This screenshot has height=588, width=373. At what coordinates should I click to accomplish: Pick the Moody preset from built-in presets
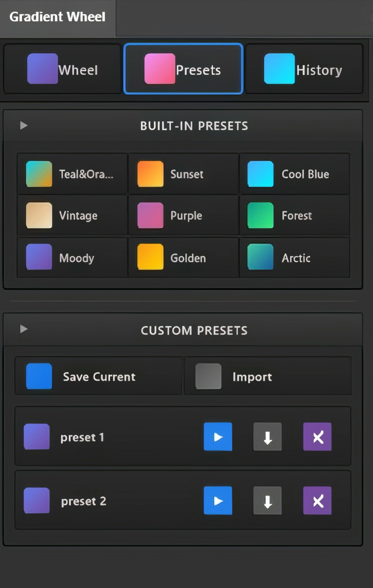pyautogui.click(x=72, y=258)
